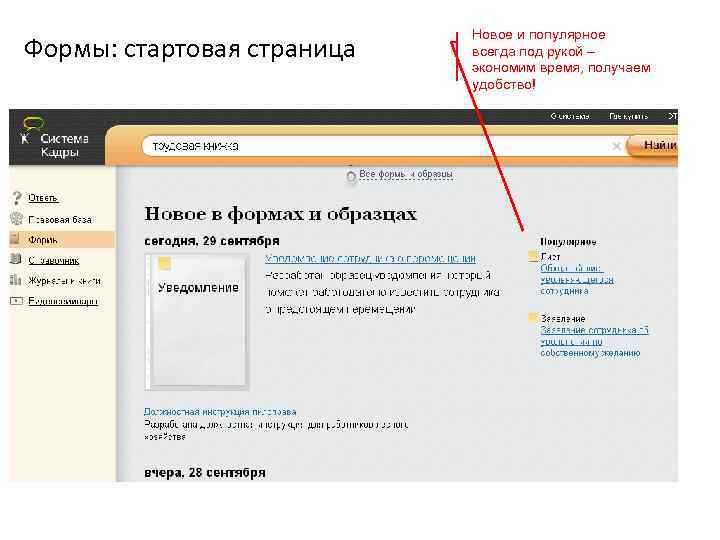The width and height of the screenshot is (720, 540).
Task: Open the Уведомление сотрудника о перемещении link
Action: (x=370, y=259)
